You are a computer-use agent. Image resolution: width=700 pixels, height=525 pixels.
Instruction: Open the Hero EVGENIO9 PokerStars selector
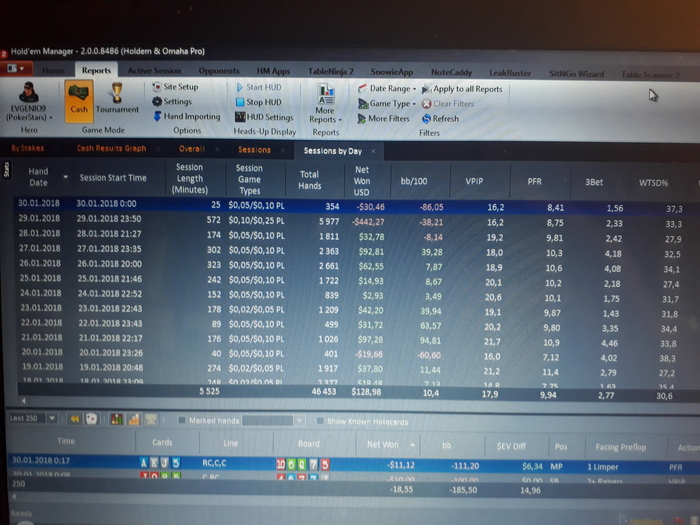[x=29, y=102]
